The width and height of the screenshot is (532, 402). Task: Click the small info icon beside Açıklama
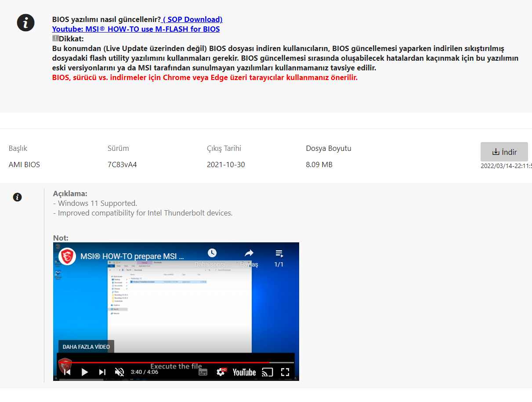pyautogui.click(x=17, y=197)
